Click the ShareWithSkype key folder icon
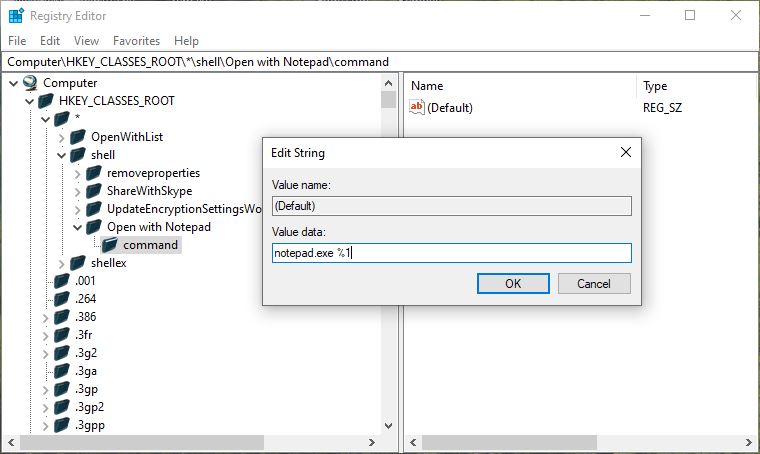Image resolution: width=760 pixels, height=454 pixels. (94, 191)
